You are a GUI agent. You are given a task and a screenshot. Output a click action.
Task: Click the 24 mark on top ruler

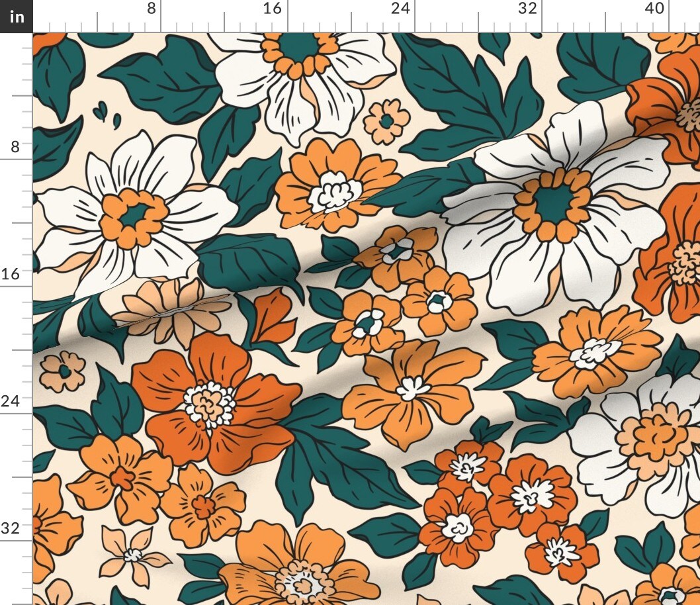click(400, 9)
